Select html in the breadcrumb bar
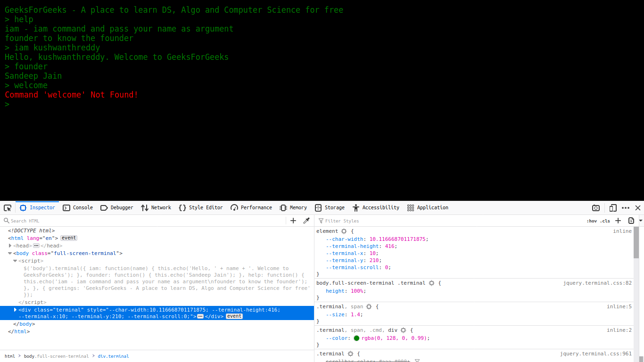Screen dimensions: 644x362 pyautogui.click(x=10, y=356)
